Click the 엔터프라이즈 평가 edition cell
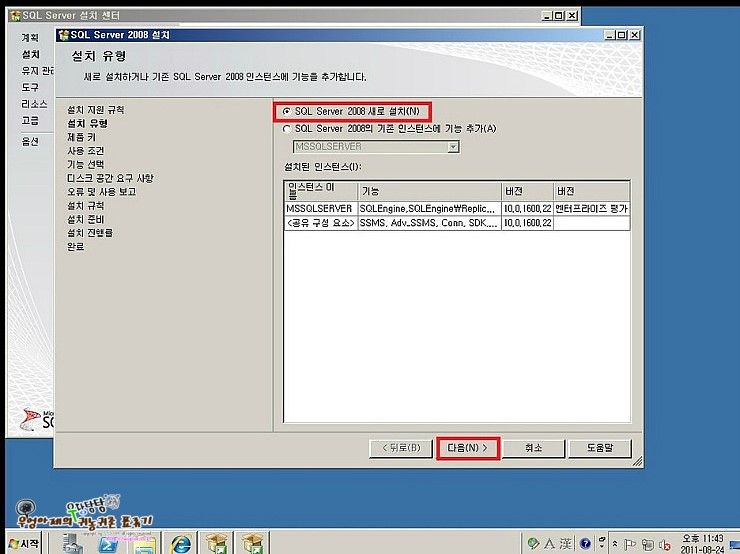Viewport: 740px width, 554px height. (x=591, y=209)
